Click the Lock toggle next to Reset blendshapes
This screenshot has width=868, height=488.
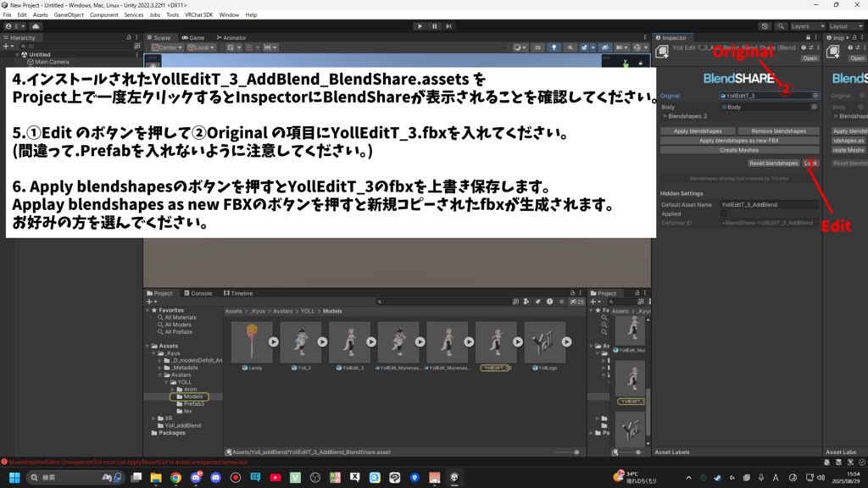pyautogui.click(x=811, y=164)
